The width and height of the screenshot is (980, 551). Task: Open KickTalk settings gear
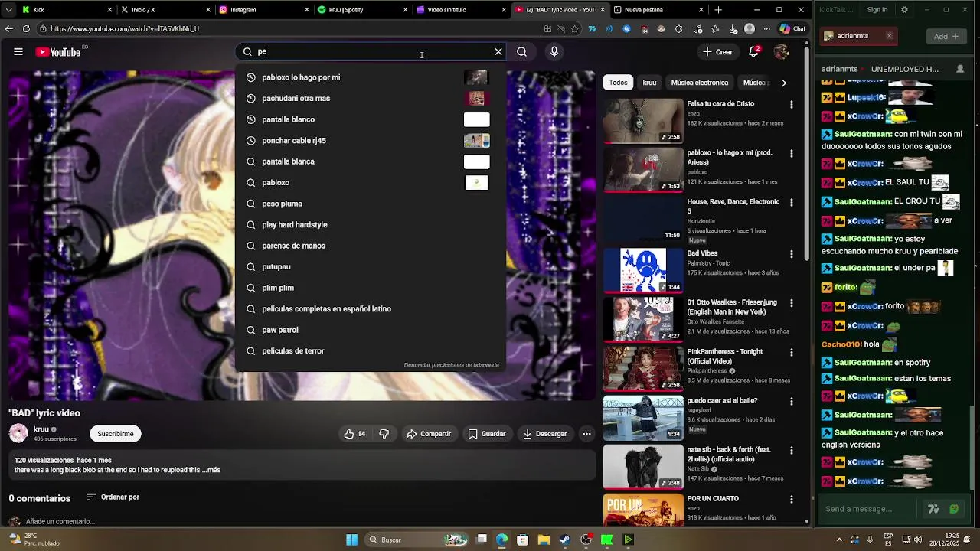904,10
